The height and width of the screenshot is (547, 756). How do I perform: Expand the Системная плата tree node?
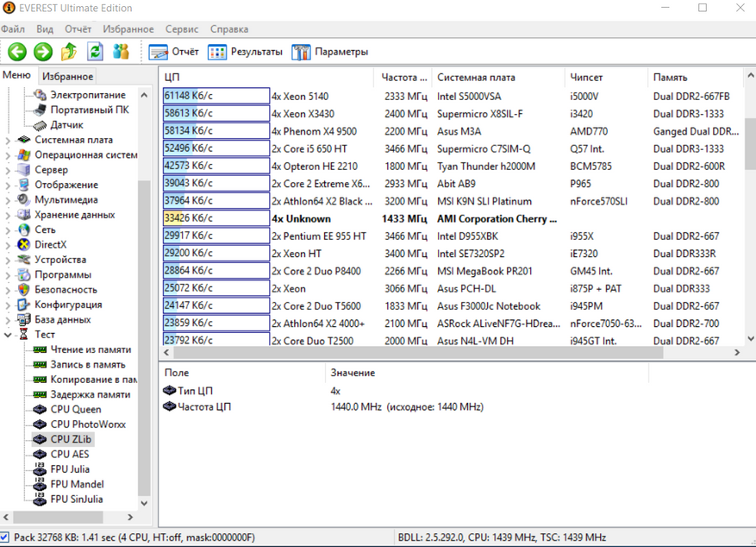9,140
